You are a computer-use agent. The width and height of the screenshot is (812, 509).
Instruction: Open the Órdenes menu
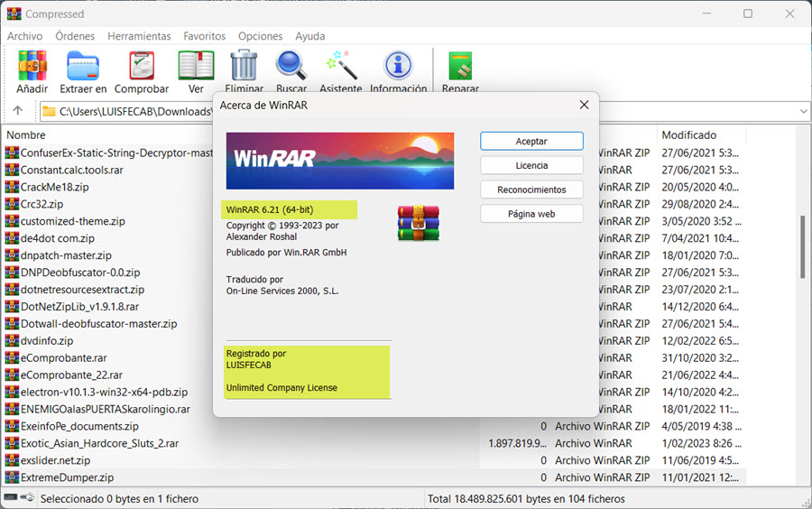coord(75,36)
